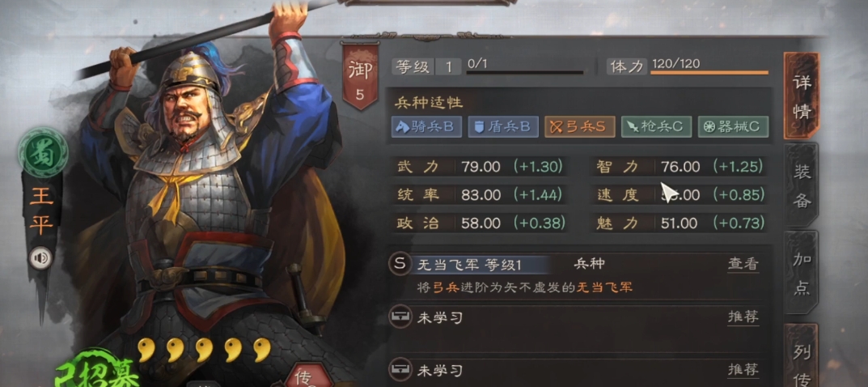
Task: Open the 加点 attribute points tab
Action: coord(801,274)
